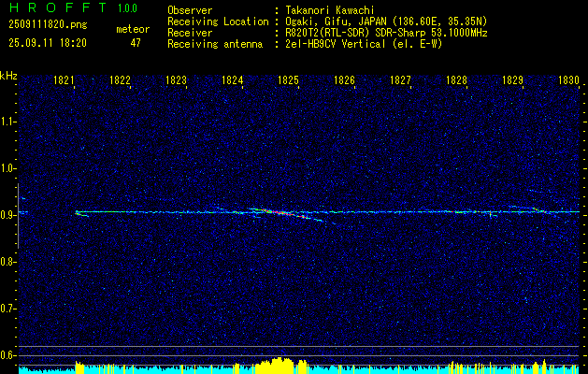Click the meteor label
This screenshot has width=588, height=374.
(133, 29)
